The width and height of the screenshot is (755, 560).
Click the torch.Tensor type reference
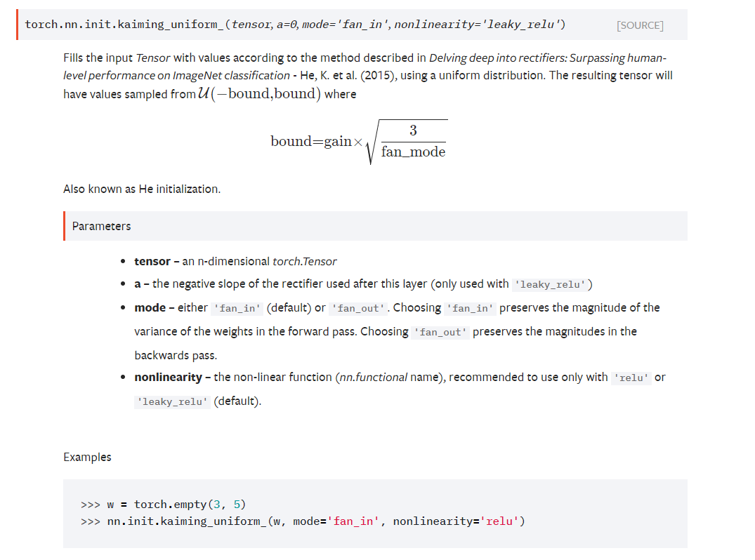(304, 261)
